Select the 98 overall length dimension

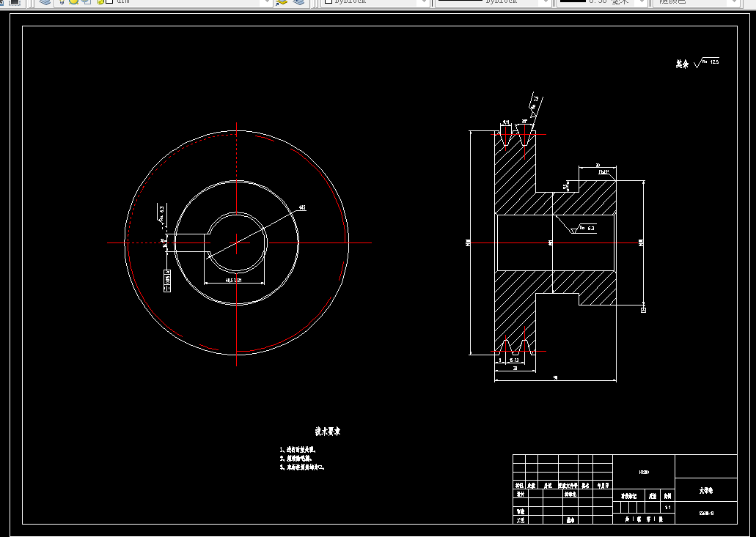click(555, 377)
